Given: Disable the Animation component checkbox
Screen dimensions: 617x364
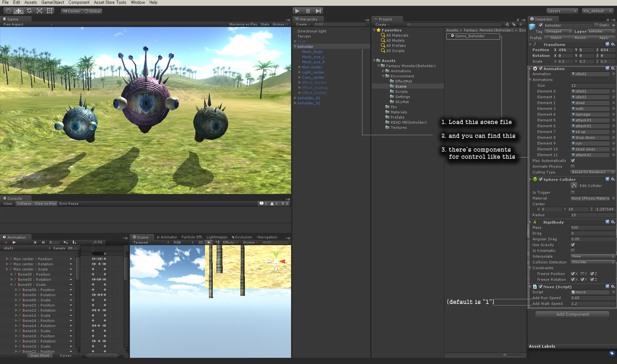Looking at the screenshot, I should 541,68.
